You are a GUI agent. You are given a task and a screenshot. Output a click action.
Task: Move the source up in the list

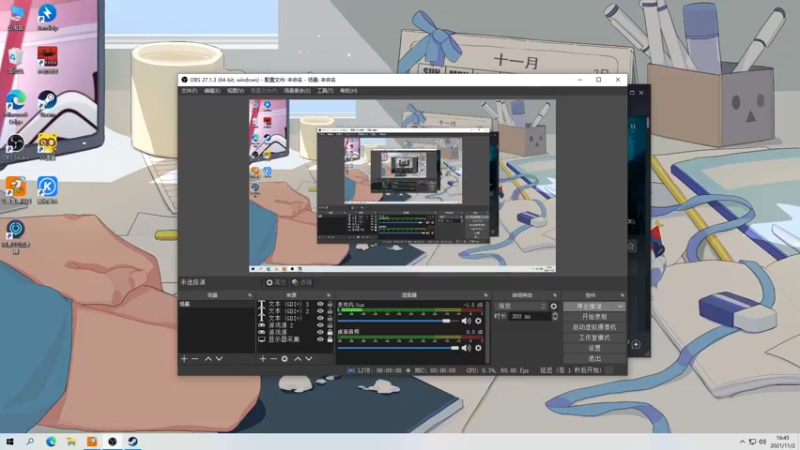[298, 359]
